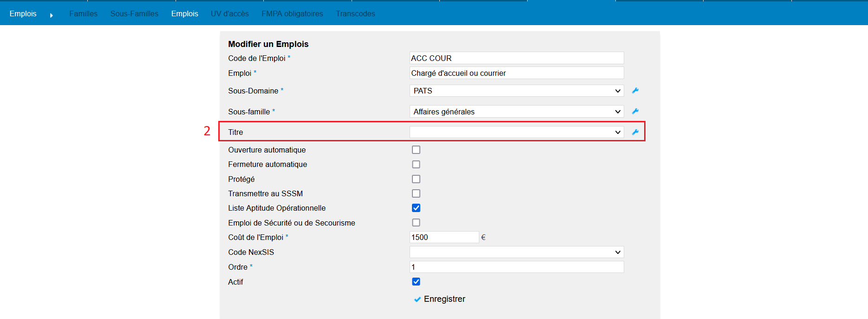This screenshot has height=319, width=868.
Task: Open the Code NexSIS dropdown
Action: coord(516,252)
